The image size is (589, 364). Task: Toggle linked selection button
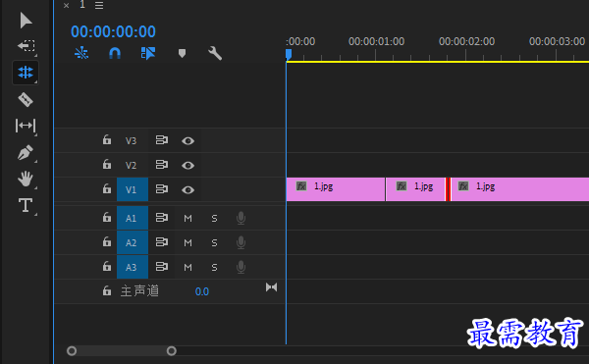pyautogui.click(x=147, y=53)
